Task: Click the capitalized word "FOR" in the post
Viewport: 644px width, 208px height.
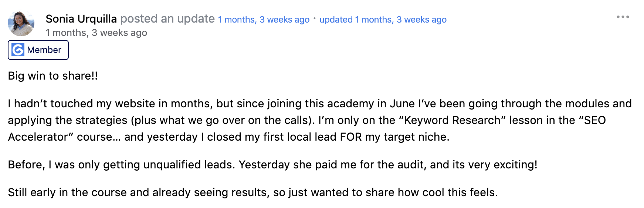Action: (351, 137)
